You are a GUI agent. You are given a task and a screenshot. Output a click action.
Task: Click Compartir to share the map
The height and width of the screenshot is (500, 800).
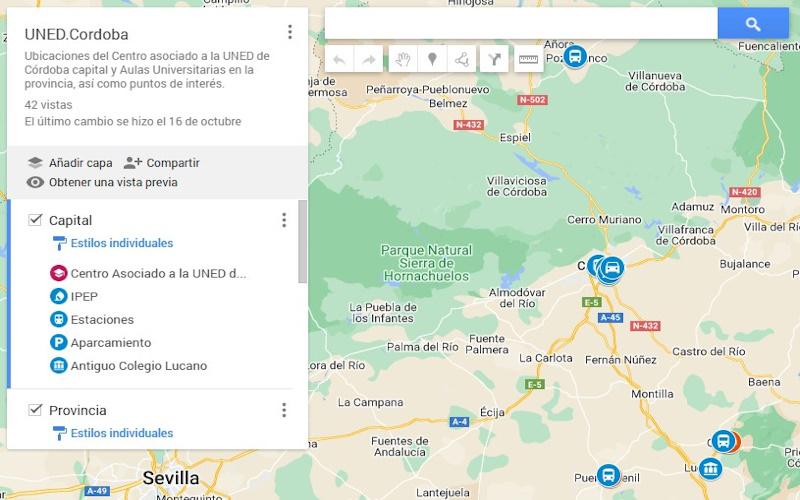click(162, 163)
